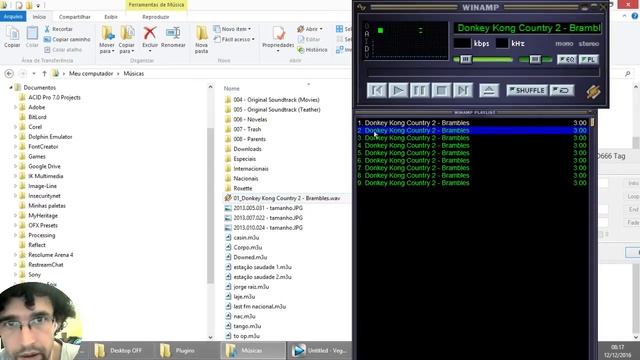The height and width of the screenshot is (360, 640).
Task: Adjust the Winamp balance slider
Action: pyautogui.click(x=535, y=60)
